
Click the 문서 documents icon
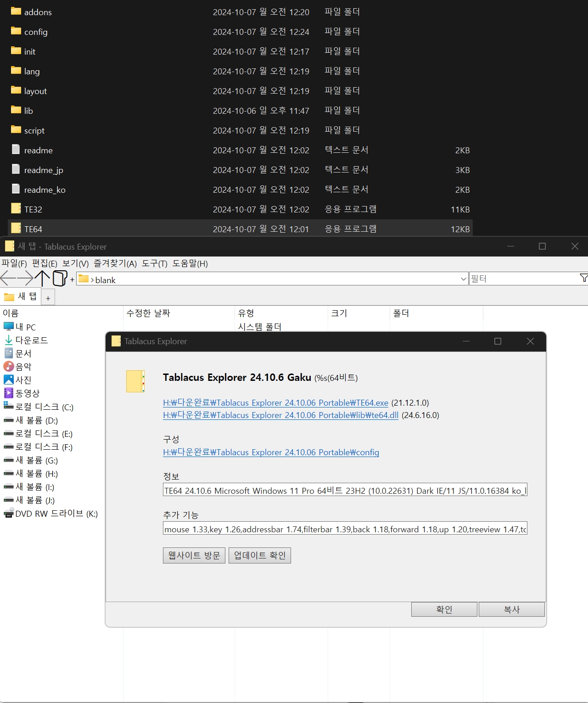[x=9, y=353]
